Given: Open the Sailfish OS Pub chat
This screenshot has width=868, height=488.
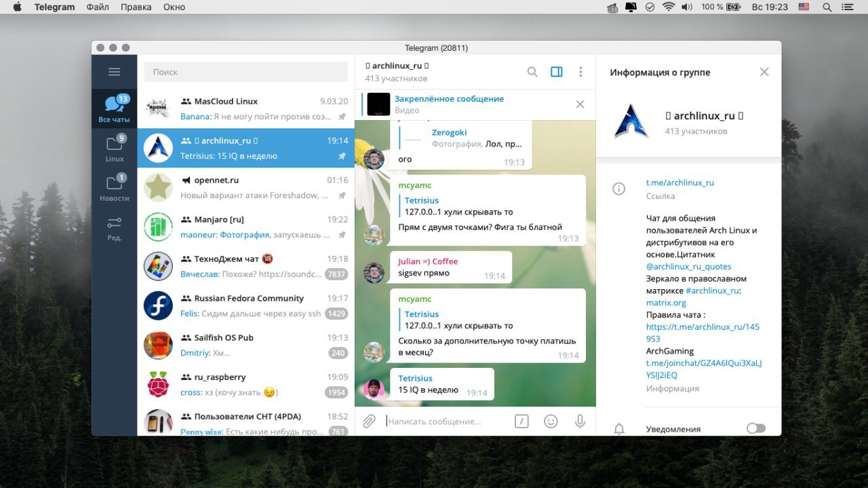Looking at the screenshot, I should coord(246,345).
